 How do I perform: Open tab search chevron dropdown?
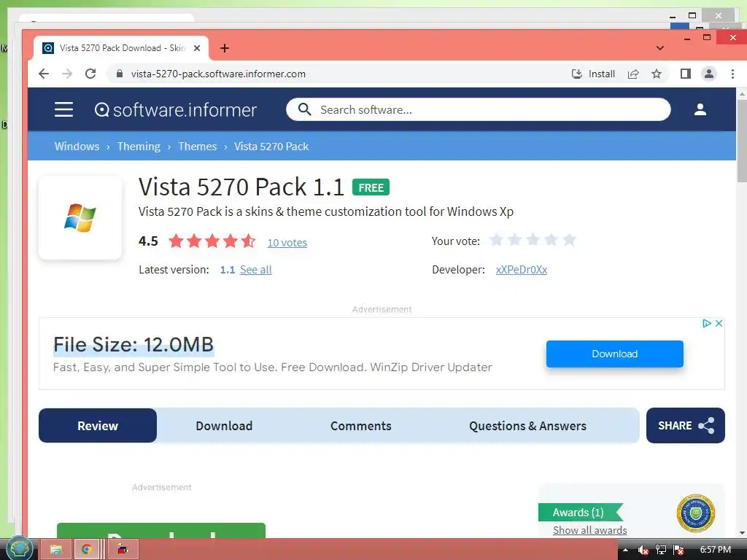(659, 48)
